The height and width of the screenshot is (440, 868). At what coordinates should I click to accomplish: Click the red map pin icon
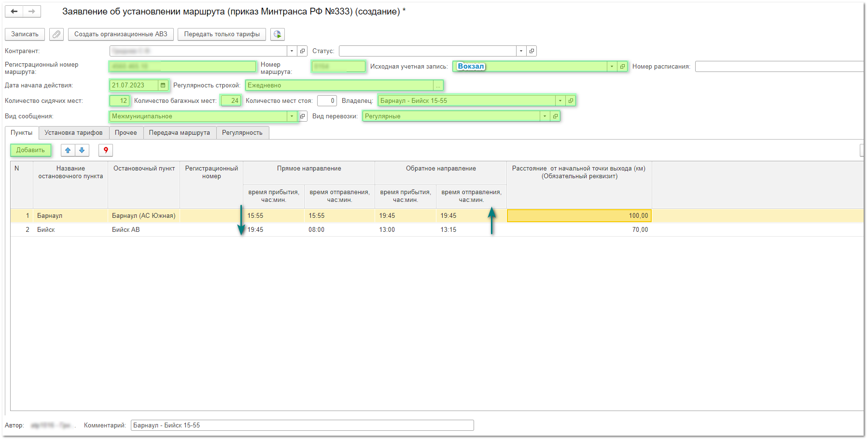pos(106,150)
